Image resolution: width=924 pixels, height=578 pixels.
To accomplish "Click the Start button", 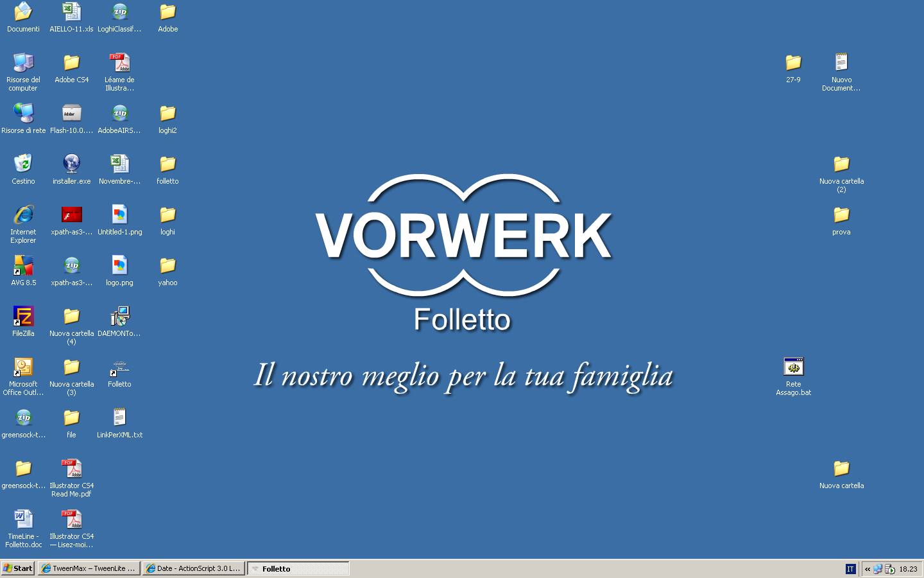I will pyautogui.click(x=18, y=568).
